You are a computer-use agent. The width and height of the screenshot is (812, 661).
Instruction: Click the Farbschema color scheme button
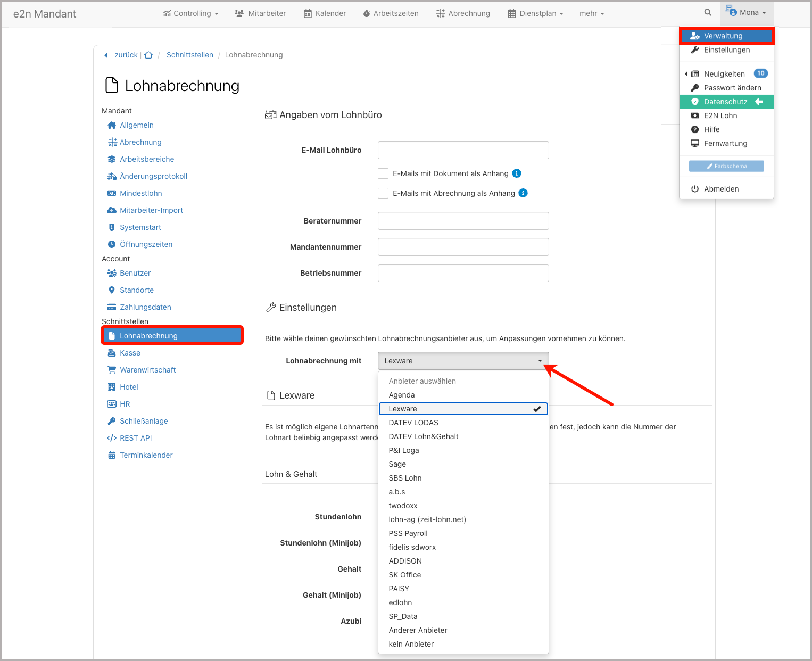[726, 166]
